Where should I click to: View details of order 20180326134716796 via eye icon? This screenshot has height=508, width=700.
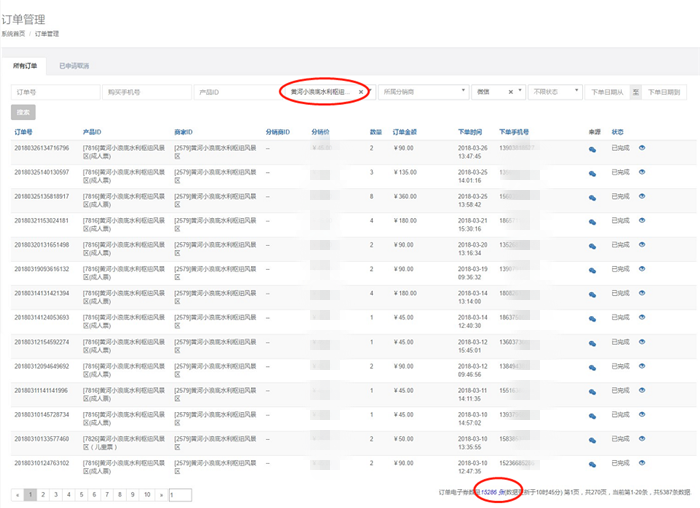click(642, 148)
